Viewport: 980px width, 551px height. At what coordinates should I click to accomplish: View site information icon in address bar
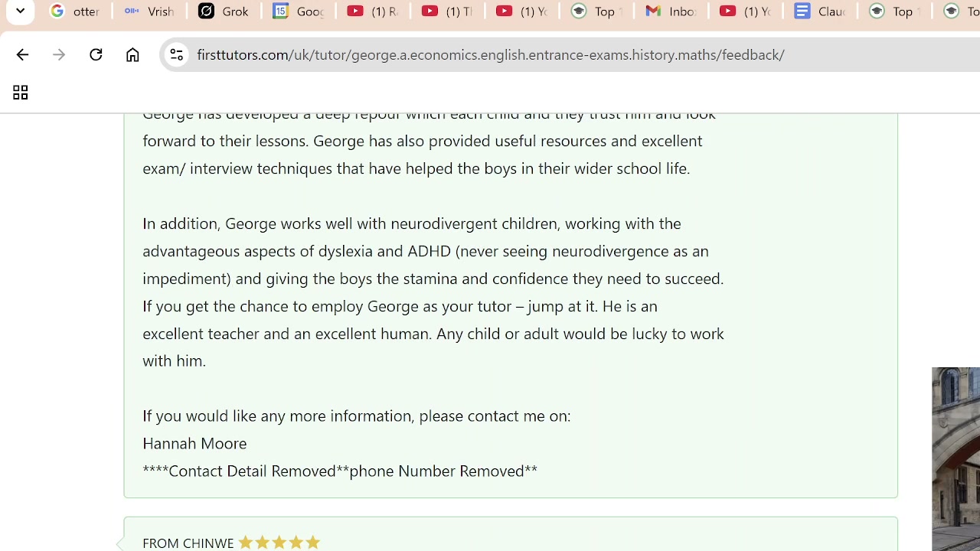(176, 55)
